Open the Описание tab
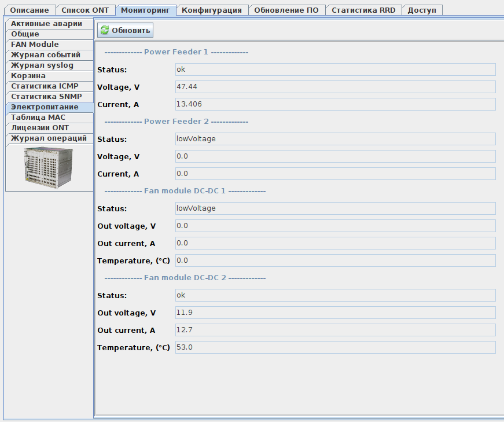Screen dimensions: 504x422 click(x=30, y=10)
